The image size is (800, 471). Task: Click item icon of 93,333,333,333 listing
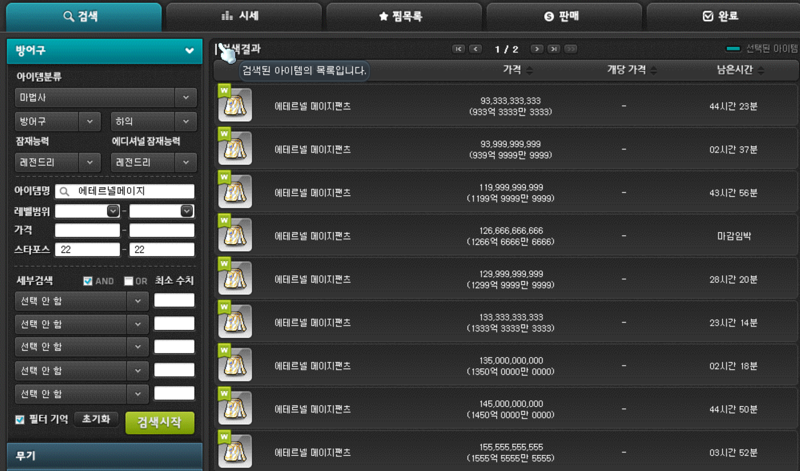coord(235,104)
